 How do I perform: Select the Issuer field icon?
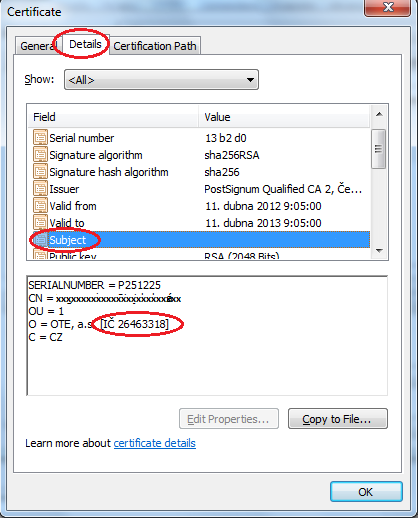click(40, 189)
